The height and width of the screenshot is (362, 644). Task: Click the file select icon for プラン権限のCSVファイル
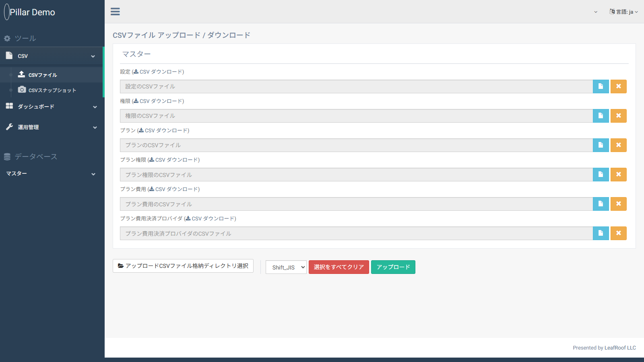(x=601, y=175)
